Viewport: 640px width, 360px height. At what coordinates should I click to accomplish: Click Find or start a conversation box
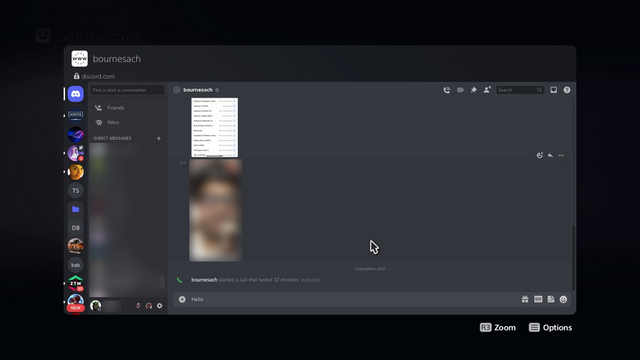pyautogui.click(x=127, y=90)
